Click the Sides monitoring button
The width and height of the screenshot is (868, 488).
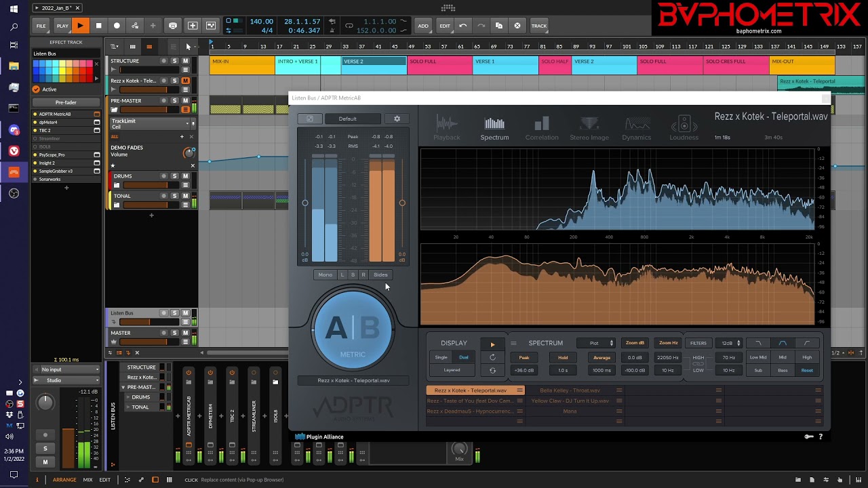(x=380, y=275)
